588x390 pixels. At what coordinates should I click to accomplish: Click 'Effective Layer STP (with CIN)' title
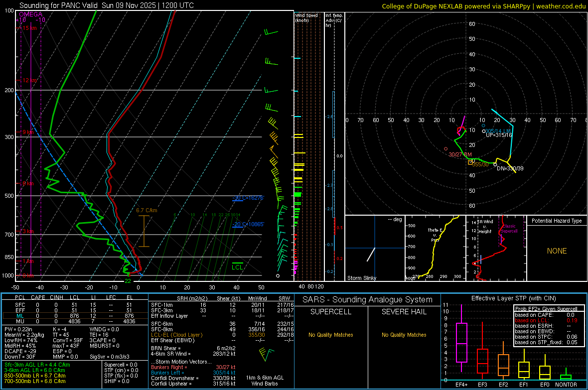click(x=513, y=298)
